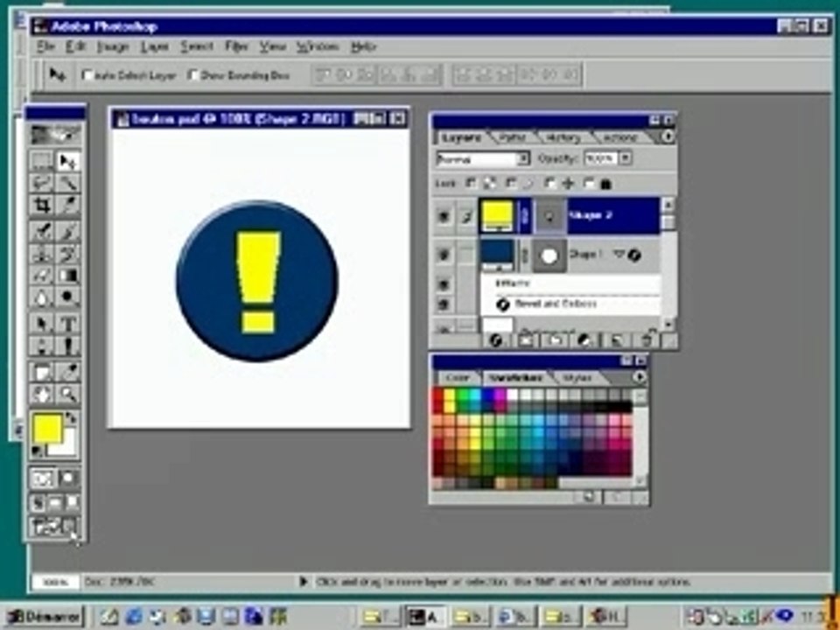Select the Path Component Selection tool
Image resolution: width=840 pixels, height=630 pixels.
41,324
